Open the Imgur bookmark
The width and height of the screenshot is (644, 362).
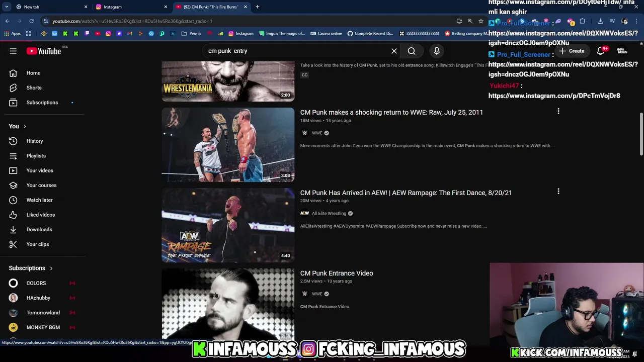click(x=282, y=34)
